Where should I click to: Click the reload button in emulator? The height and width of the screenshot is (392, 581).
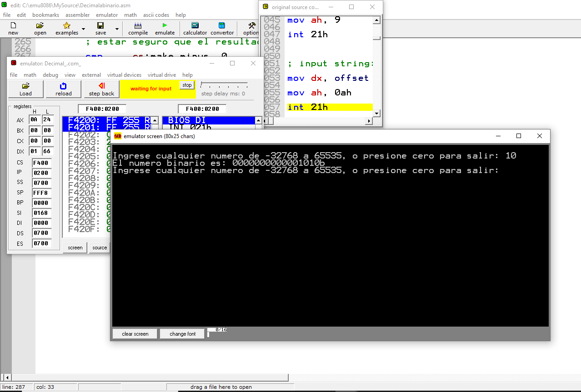64,89
